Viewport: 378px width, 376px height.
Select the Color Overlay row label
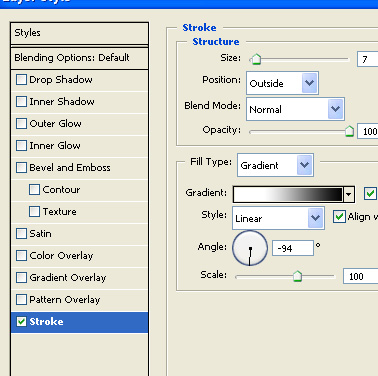click(x=61, y=256)
